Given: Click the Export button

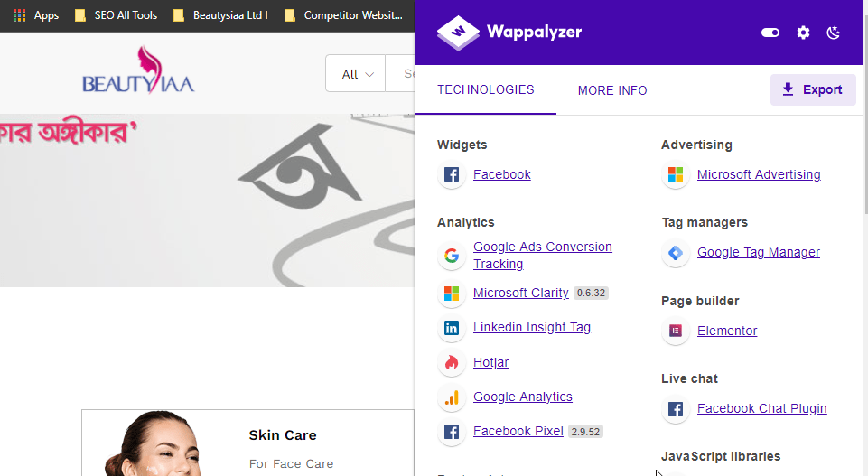Looking at the screenshot, I should (x=813, y=89).
